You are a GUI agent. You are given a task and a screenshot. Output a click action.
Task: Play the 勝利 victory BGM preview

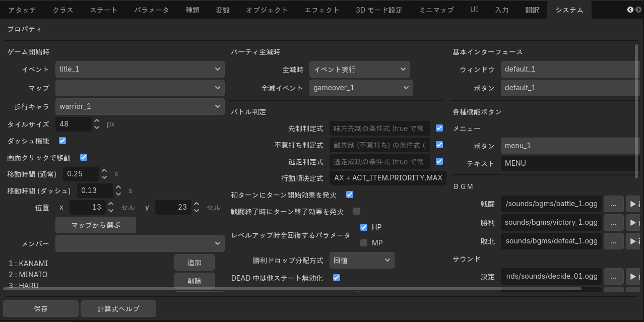point(633,222)
